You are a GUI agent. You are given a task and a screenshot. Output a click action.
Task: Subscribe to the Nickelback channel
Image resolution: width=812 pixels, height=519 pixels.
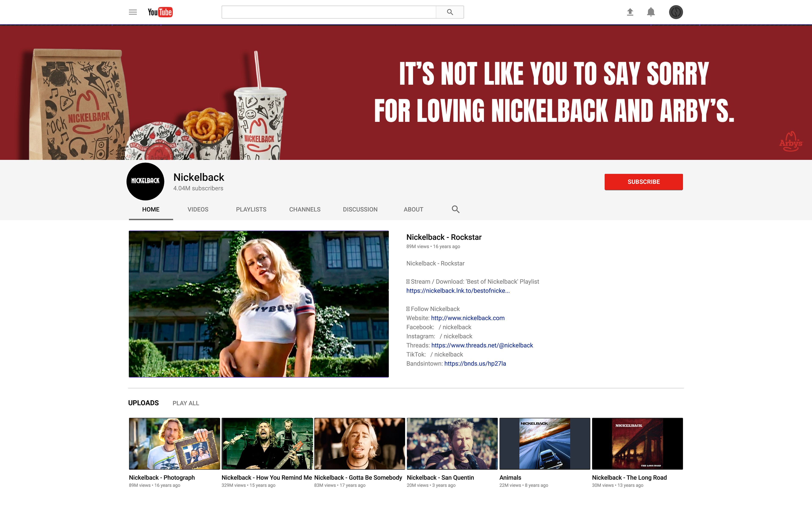pyautogui.click(x=644, y=182)
